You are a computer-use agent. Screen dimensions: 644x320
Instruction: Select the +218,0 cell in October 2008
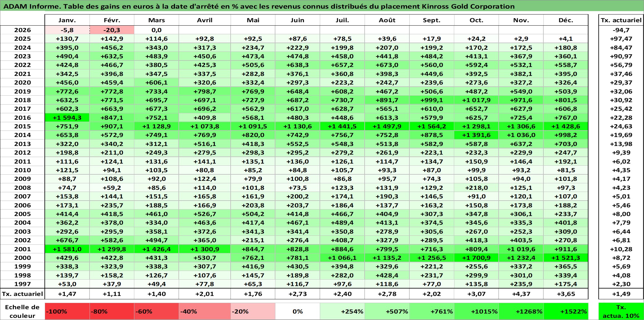click(476, 188)
